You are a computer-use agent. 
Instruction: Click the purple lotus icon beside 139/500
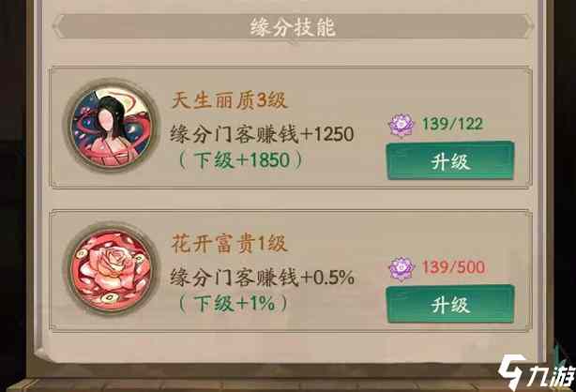pos(402,268)
